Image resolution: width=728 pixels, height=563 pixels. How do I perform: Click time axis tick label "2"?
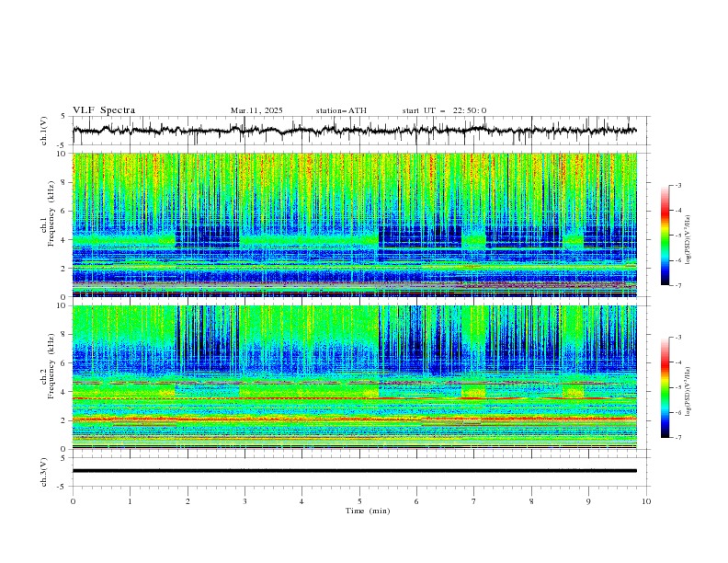(x=188, y=501)
